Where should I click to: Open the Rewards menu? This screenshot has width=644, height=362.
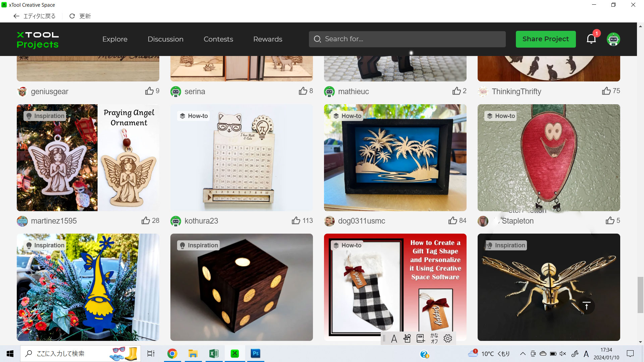point(268,39)
